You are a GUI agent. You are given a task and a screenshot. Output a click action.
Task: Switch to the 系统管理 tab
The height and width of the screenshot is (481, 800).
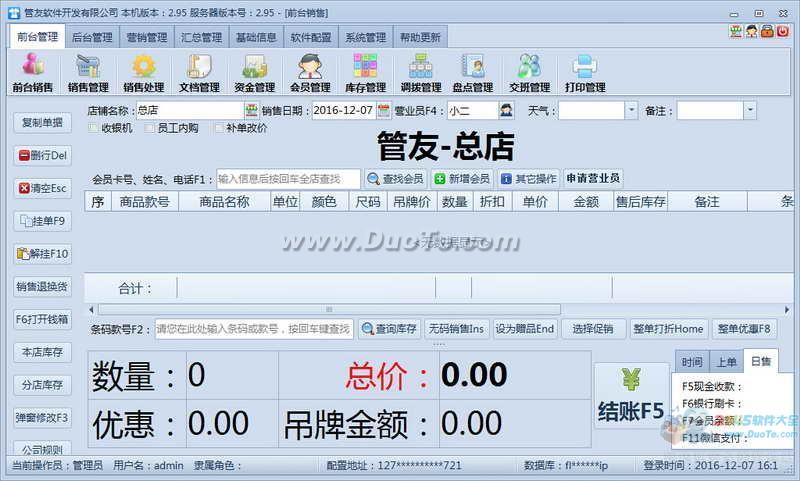[366, 37]
